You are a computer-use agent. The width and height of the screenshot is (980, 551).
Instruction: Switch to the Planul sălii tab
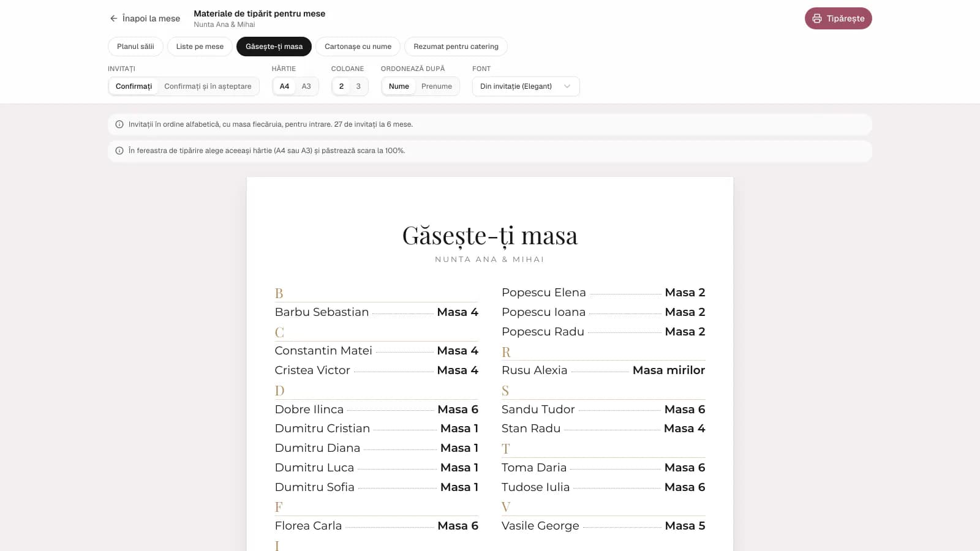[135, 47]
